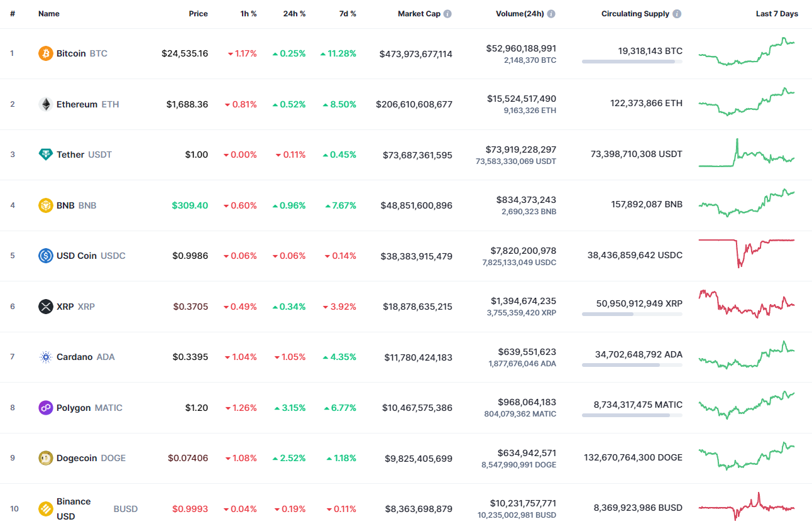The image size is (812, 529).
Task: Select the BNB coin logo
Action: [45, 205]
